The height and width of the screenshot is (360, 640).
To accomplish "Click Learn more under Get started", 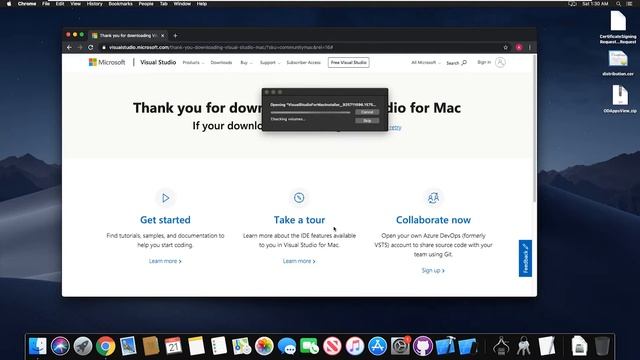I will click(x=165, y=261).
